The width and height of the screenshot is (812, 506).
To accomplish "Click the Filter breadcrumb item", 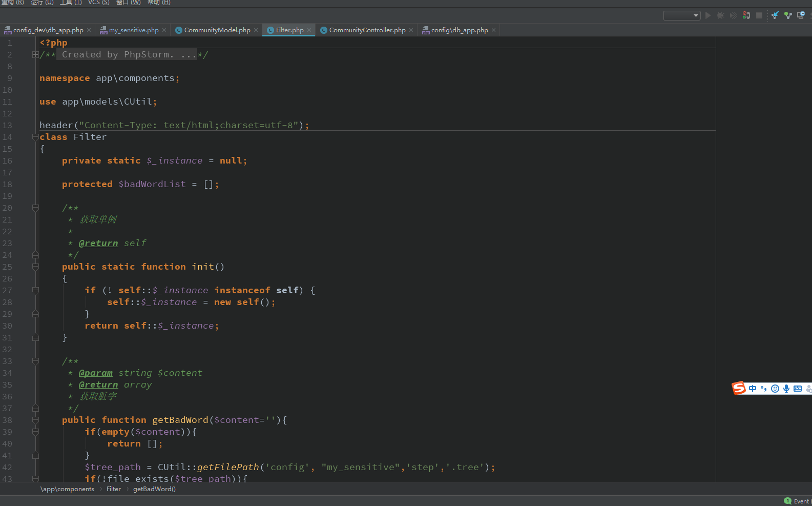I will 114,489.
